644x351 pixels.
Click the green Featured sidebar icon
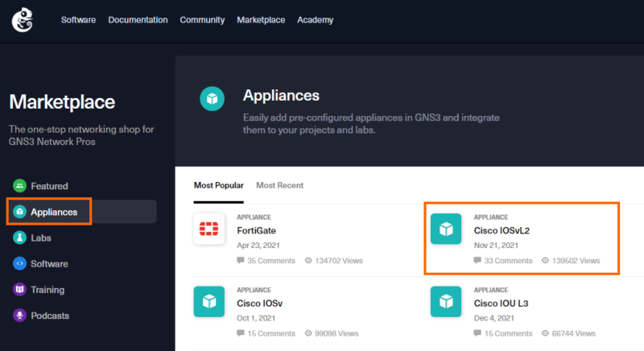(19, 186)
